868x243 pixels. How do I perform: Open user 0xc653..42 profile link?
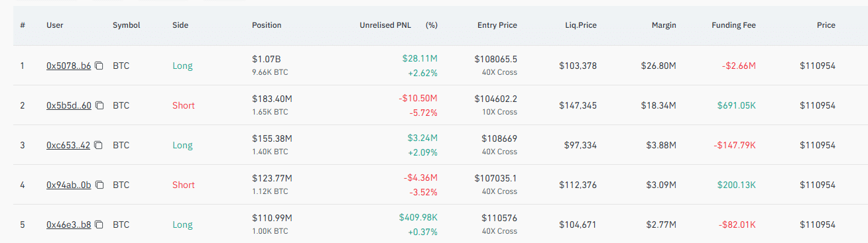coord(68,145)
